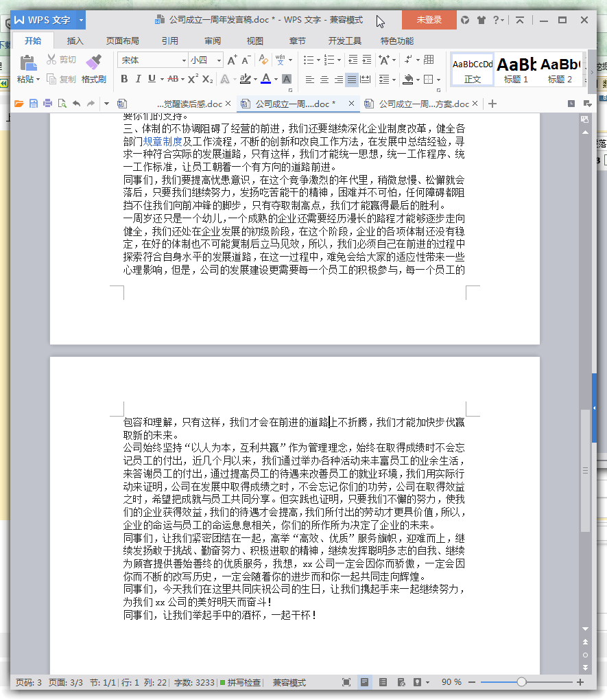This screenshot has width=607, height=700.
Task: Click the insert table grid icon in ribbon
Action: click(429, 60)
